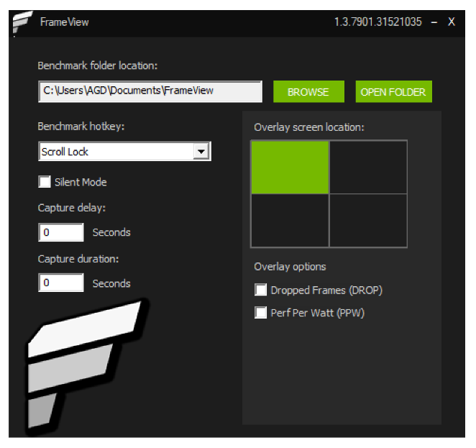Click the 'Overlay screen location:' label

(309, 127)
